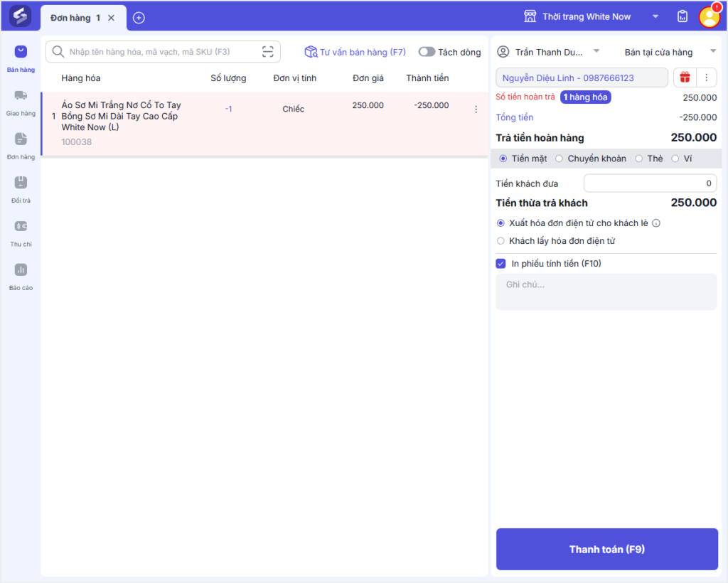Click the Tiền thừa trả khách amount

pyautogui.click(x=694, y=203)
